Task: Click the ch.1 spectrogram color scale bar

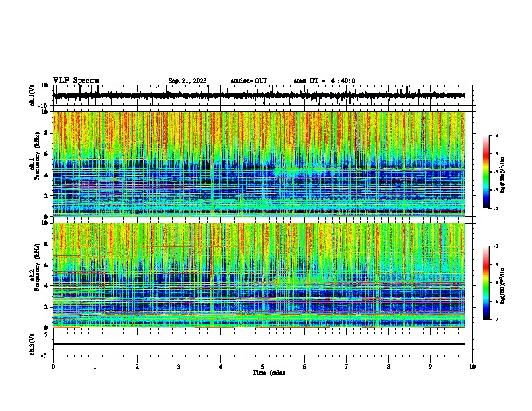Action: tap(486, 172)
